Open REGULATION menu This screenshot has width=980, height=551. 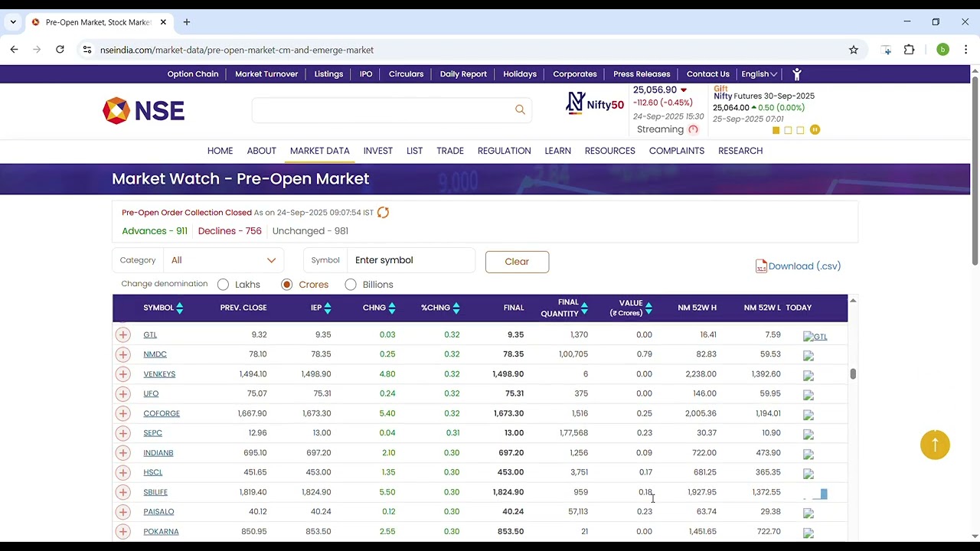point(504,151)
